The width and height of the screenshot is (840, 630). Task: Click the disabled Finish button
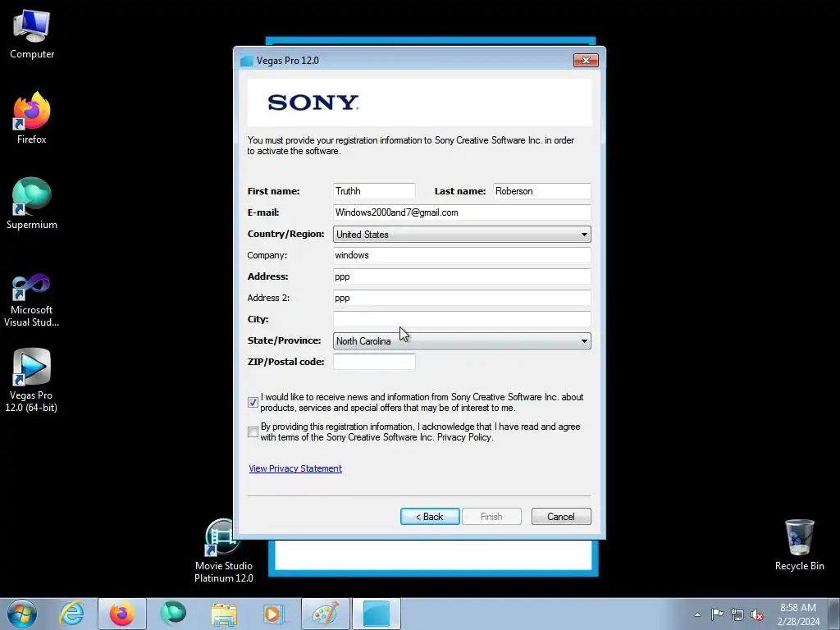coord(491,517)
